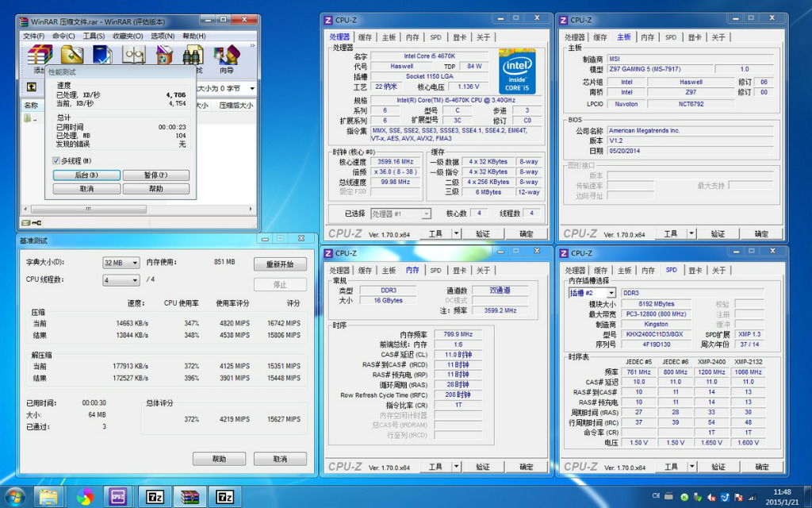Click the Action Center flag tray icon
Screen dimensions: 812x508
point(739,497)
